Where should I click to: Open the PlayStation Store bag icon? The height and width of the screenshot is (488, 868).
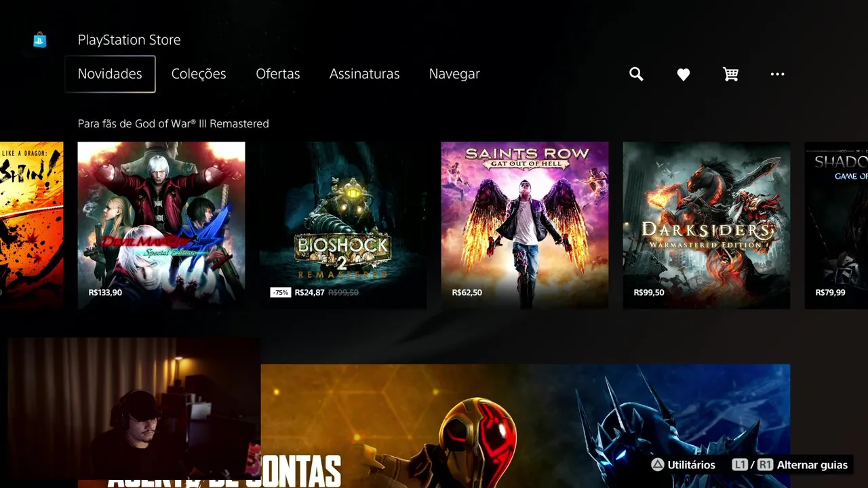coord(40,40)
